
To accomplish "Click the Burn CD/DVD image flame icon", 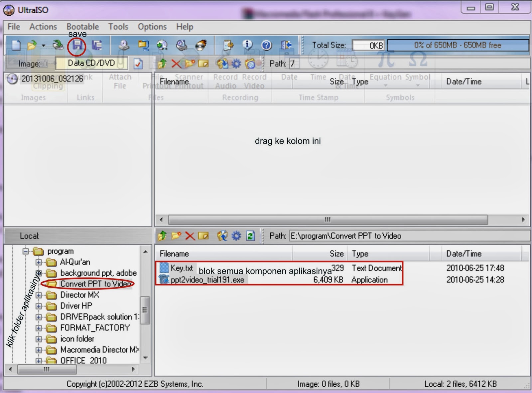I will coord(201,45).
